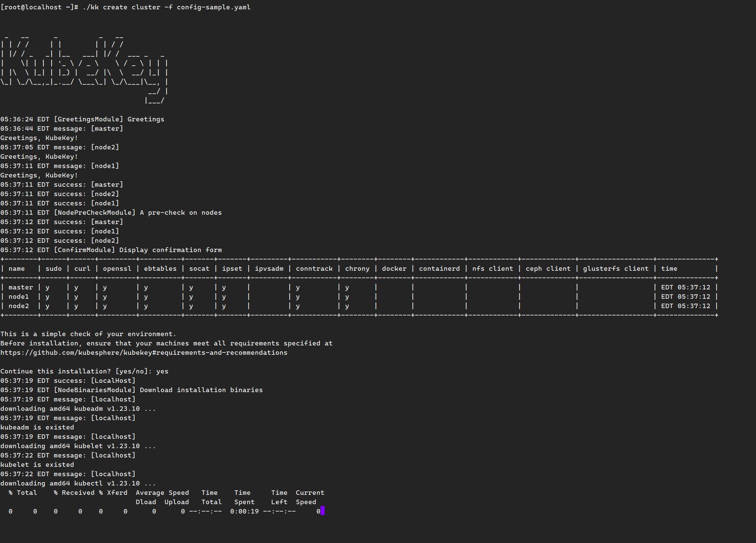This screenshot has width=756, height=543.
Task: Click the 'name' column header in table
Action: [x=17, y=269]
